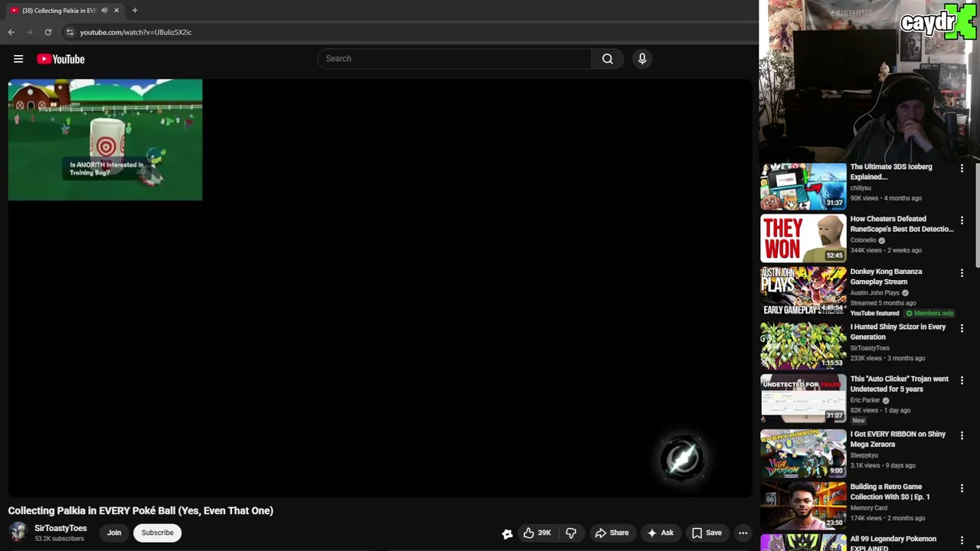Open Sleepykyu channel name
This screenshot has width=980, height=551.
tap(864, 455)
